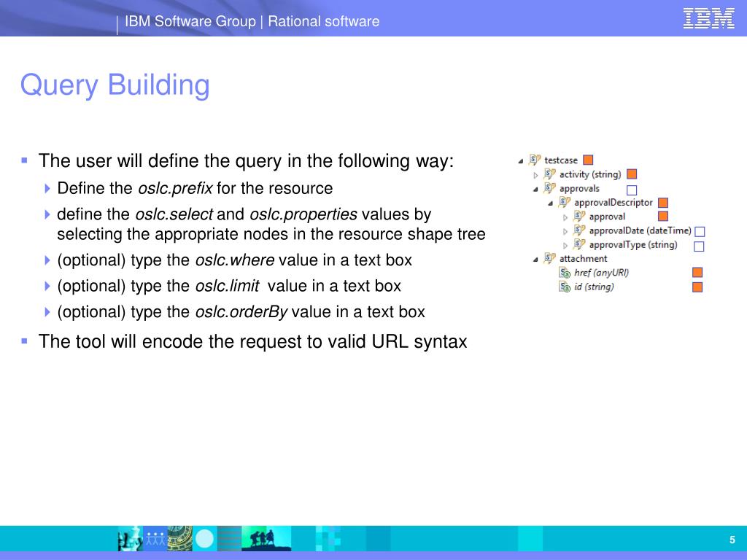Click the attachment node icon
Viewport: 747px width, 560px height.
click(x=550, y=258)
